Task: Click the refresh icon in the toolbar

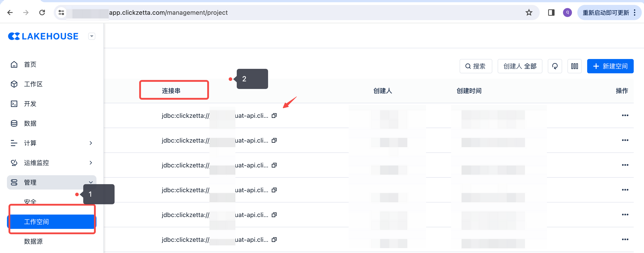Action: coord(555,66)
